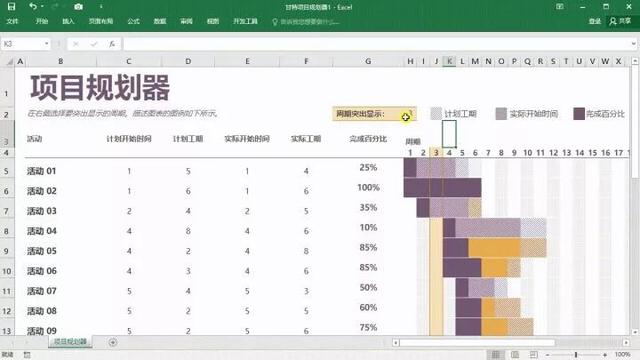Click the horizontal scrollbar left arrow
Image resolution: width=640 pixels, height=360 pixels.
(x=396, y=342)
